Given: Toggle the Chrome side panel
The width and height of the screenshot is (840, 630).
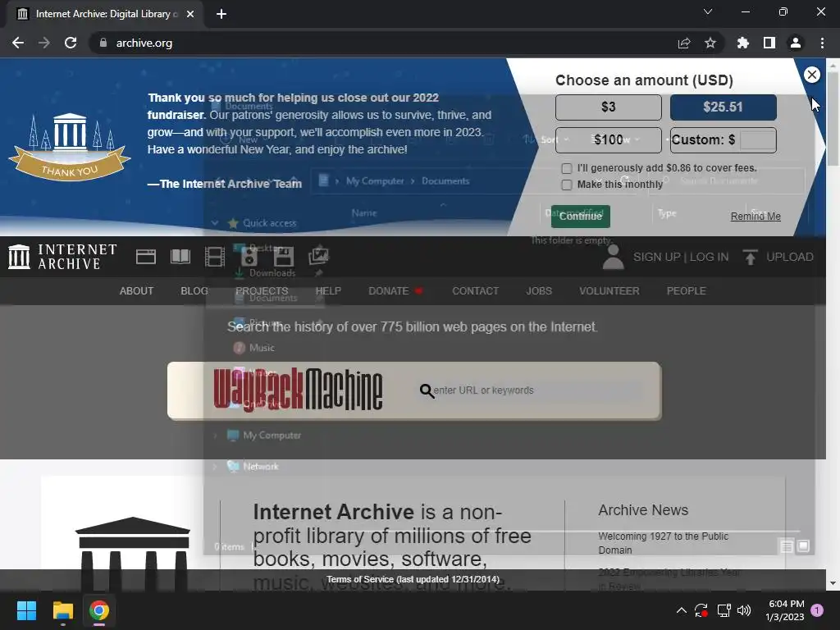Looking at the screenshot, I should pyautogui.click(x=769, y=43).
